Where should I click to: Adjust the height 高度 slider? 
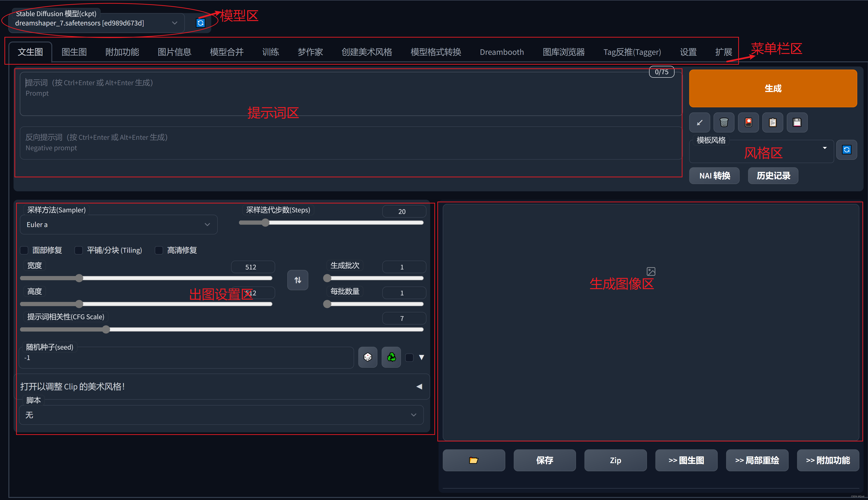[x=146, y=304]
